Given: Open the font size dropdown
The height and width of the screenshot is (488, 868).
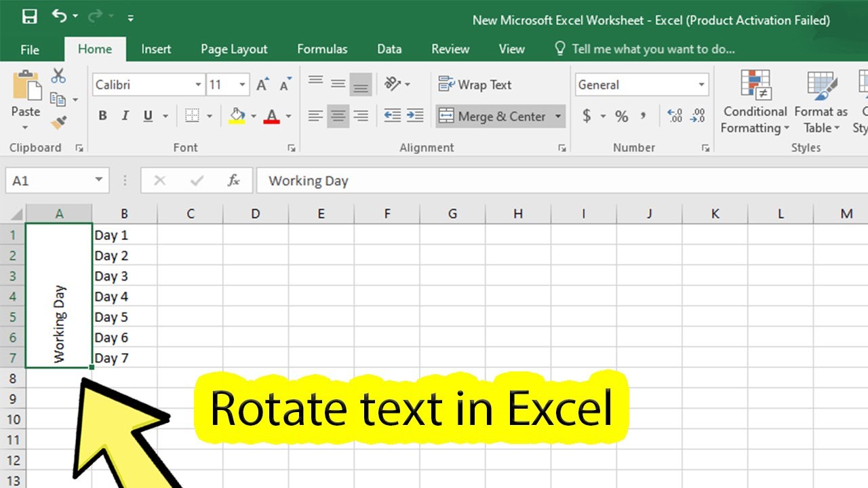Looking at the screenshot, I should tap(243, 85).
